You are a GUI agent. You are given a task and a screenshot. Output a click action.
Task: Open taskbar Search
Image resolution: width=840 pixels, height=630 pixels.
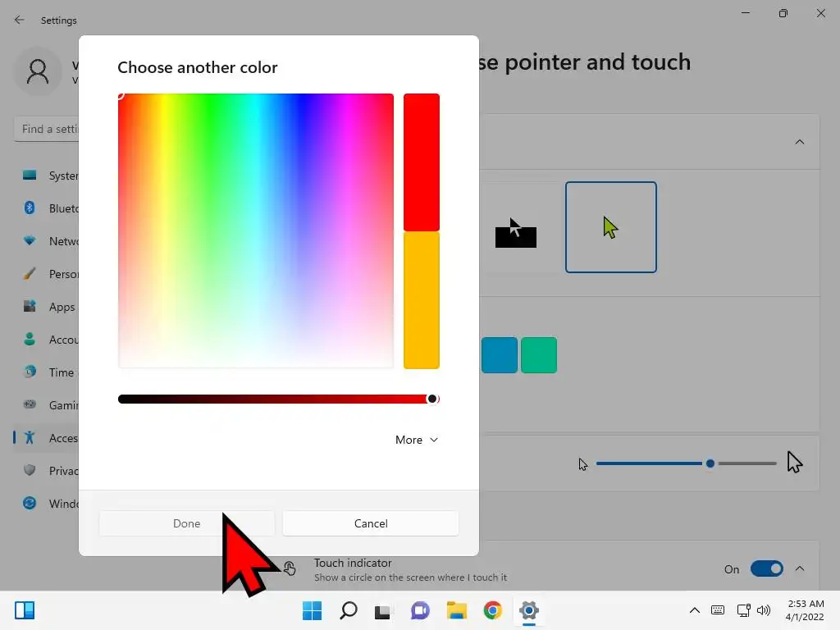click(348, 610)
